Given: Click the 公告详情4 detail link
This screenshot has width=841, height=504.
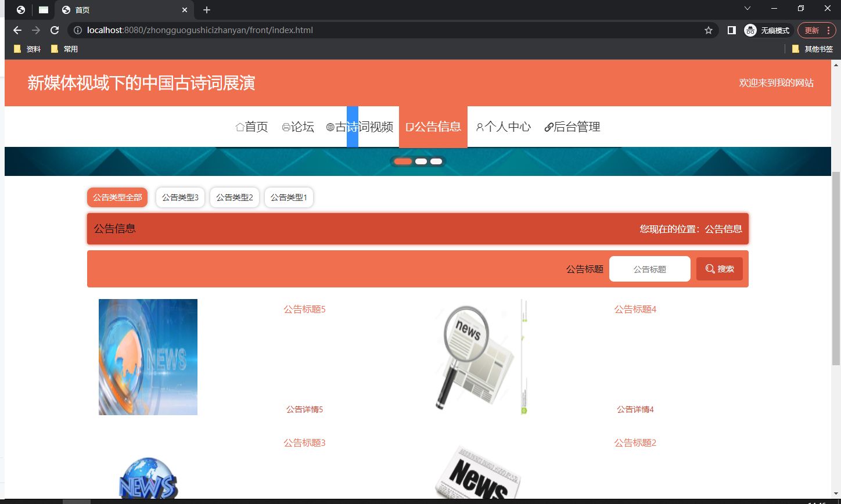Looking at the screenshot, I should [634, 409].
